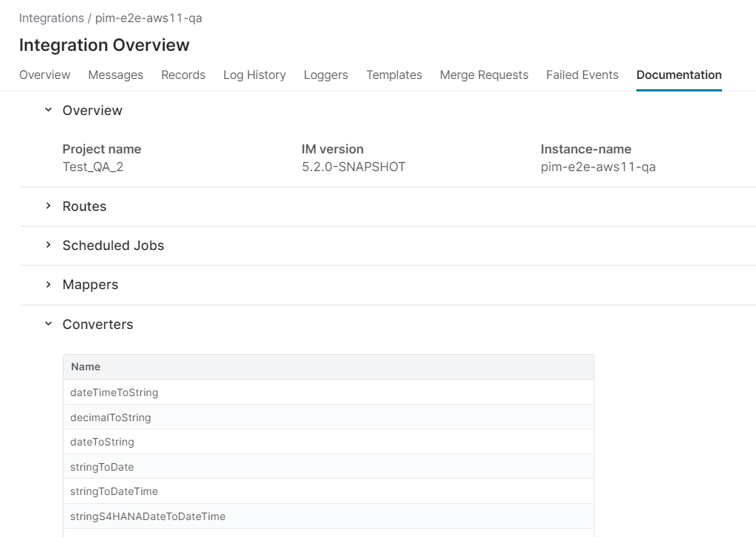View the Failed Events tab
This screenshot has height=537, width=756.
pyautogui.click(x=582, y=75)
